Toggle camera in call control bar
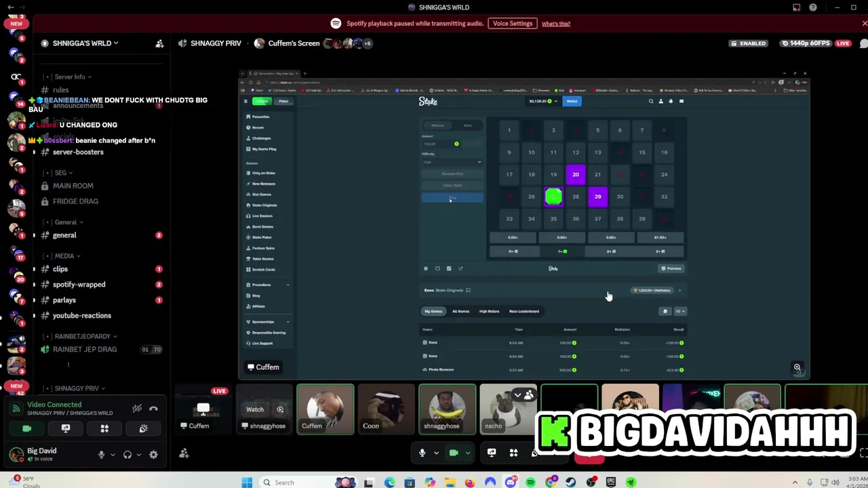This screenshot has height=488, width=868. 454,453
